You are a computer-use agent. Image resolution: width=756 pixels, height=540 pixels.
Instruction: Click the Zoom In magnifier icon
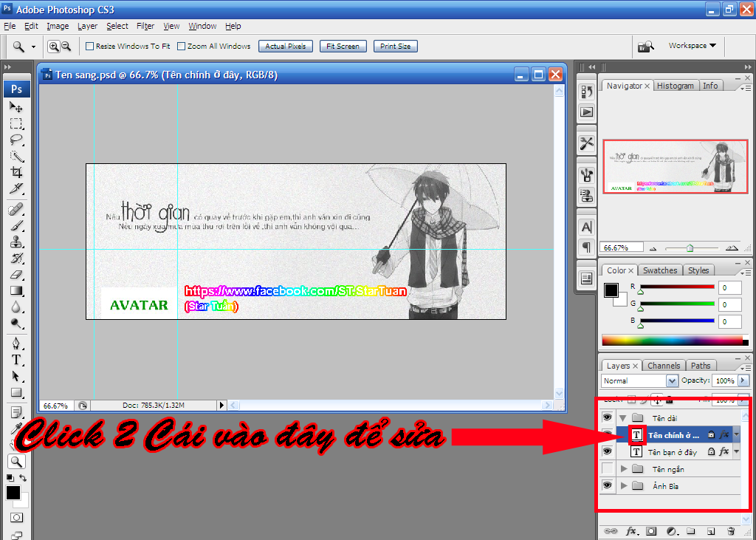[x=53, y=47]
